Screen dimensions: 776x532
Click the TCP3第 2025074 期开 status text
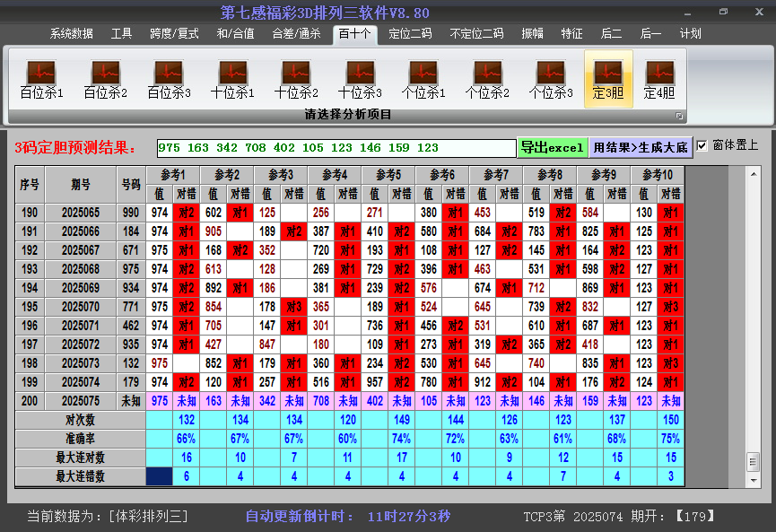click(x=619, y=517)
